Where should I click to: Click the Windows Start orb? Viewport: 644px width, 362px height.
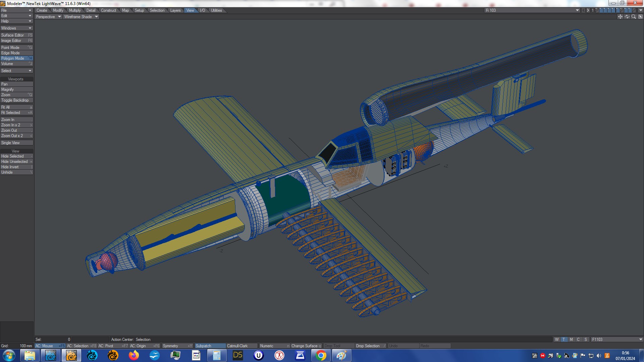(9, 355)
